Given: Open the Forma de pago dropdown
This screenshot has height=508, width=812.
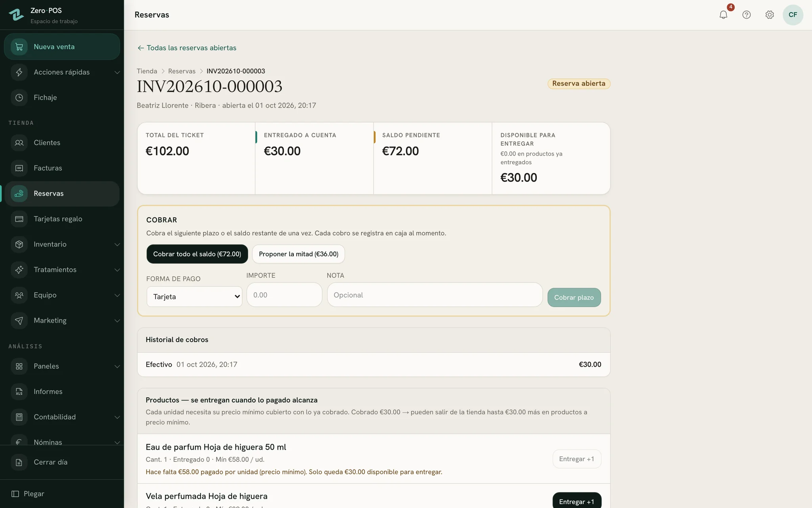Looking at the screenshot, I should (194, 296).
